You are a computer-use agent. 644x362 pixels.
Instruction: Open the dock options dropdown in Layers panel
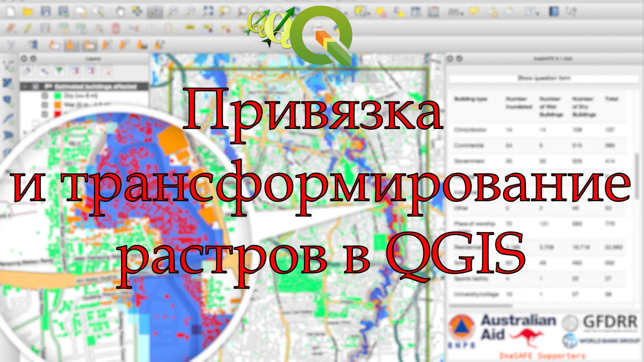tap(33, 58)
